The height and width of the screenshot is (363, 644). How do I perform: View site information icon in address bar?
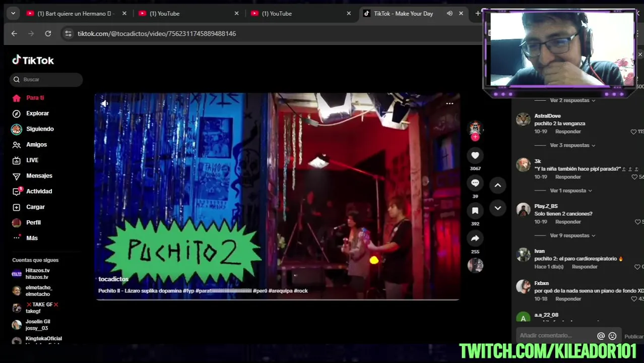coord(68,34)
